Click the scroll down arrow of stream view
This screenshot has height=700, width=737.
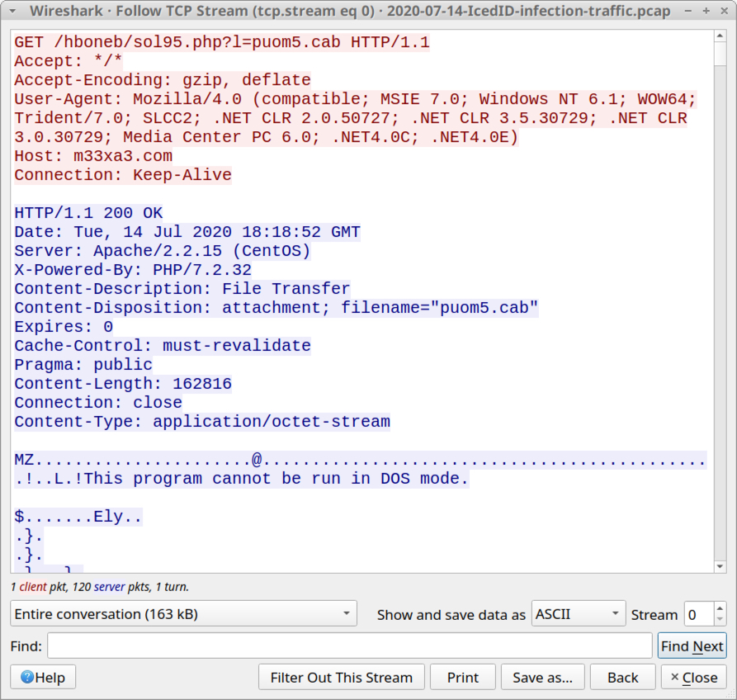720,567
